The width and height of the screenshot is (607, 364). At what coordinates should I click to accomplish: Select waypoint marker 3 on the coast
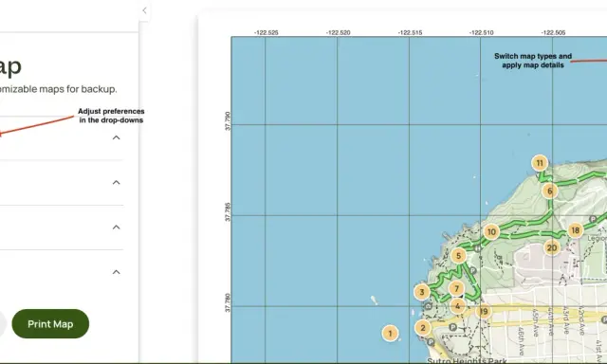[422, 292]
